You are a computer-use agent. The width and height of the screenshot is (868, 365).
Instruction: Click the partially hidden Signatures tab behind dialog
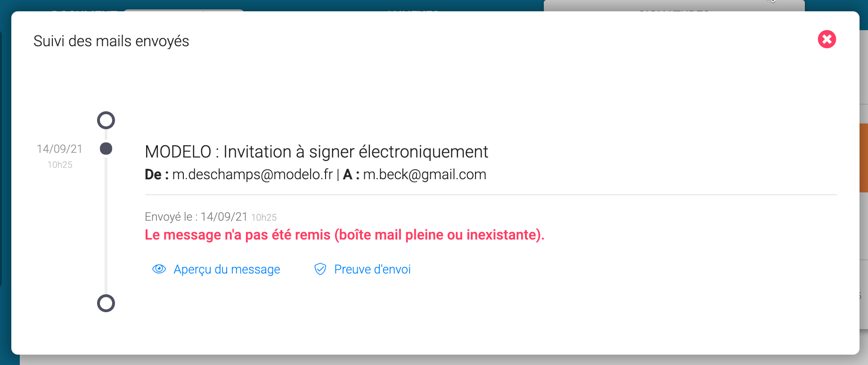[674, 7]
